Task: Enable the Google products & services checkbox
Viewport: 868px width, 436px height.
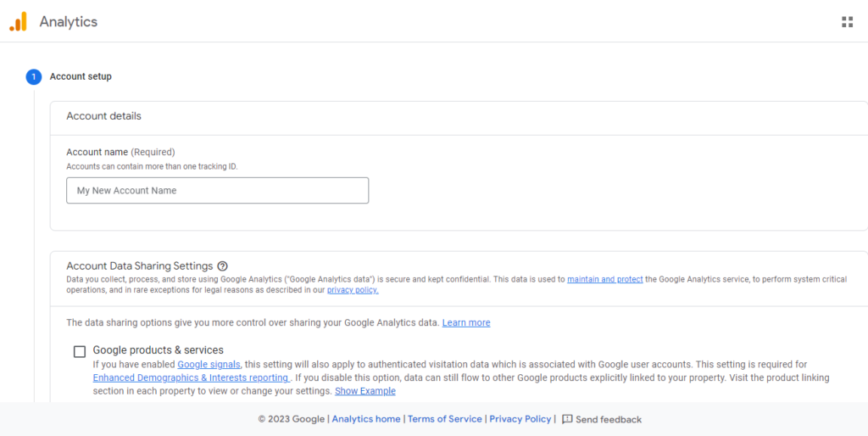Action: pos(80,351)
